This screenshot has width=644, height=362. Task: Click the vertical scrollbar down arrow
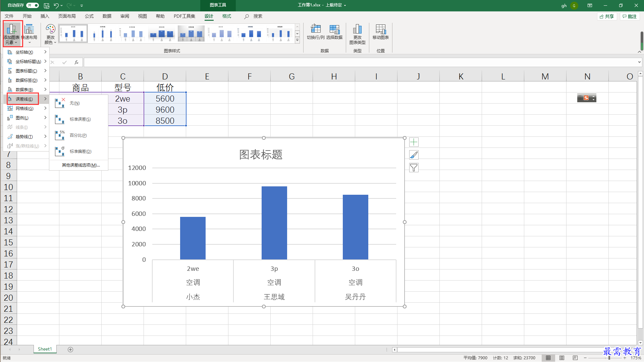click(x=640, y=343)
